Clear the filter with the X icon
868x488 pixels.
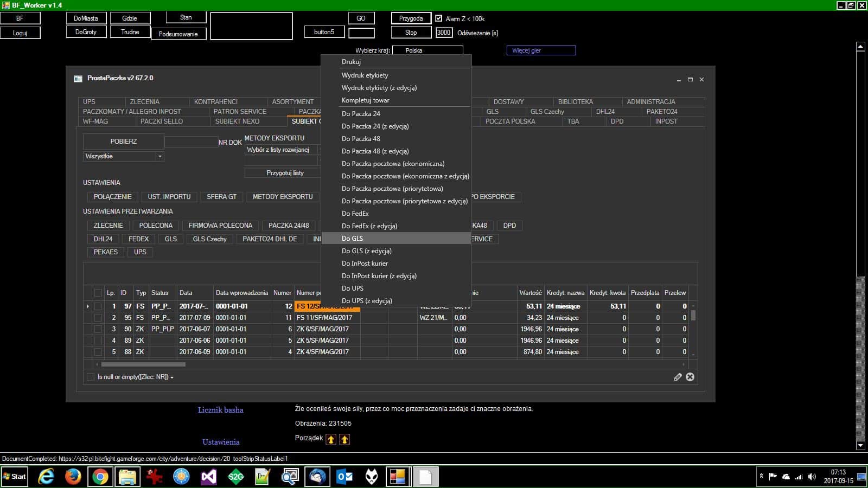point(690,377)
